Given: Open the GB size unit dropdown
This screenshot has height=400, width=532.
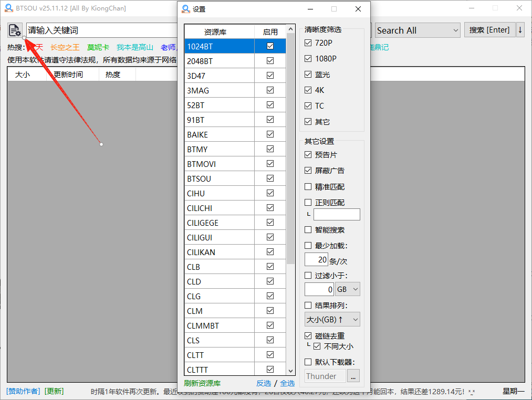Looking at the screenshot, I should click(x=348, y=289).
